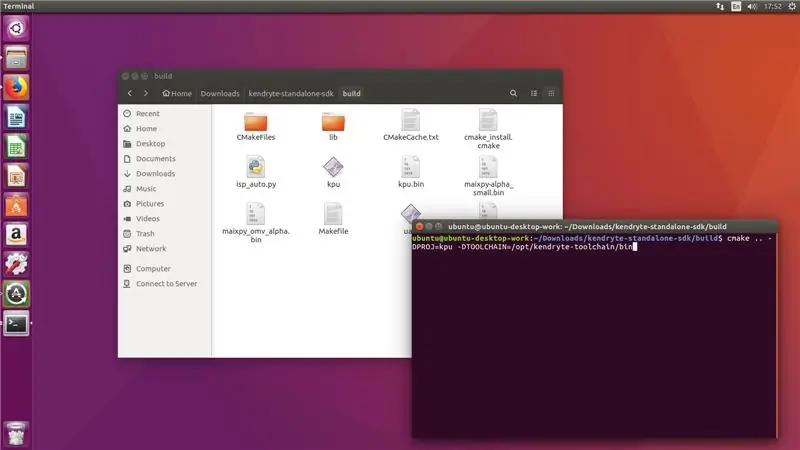
Task: Switch file manager to list view
Action: click(x=534, y=93)
